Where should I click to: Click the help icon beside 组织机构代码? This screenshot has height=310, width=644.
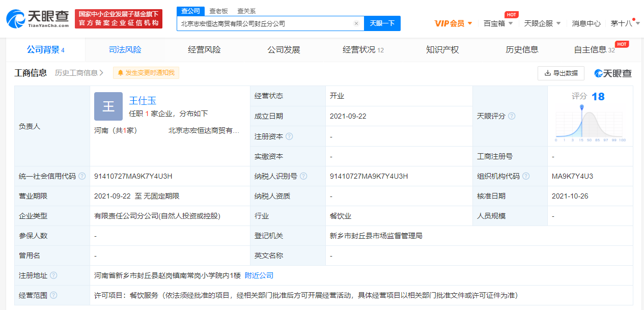[526, 176]
